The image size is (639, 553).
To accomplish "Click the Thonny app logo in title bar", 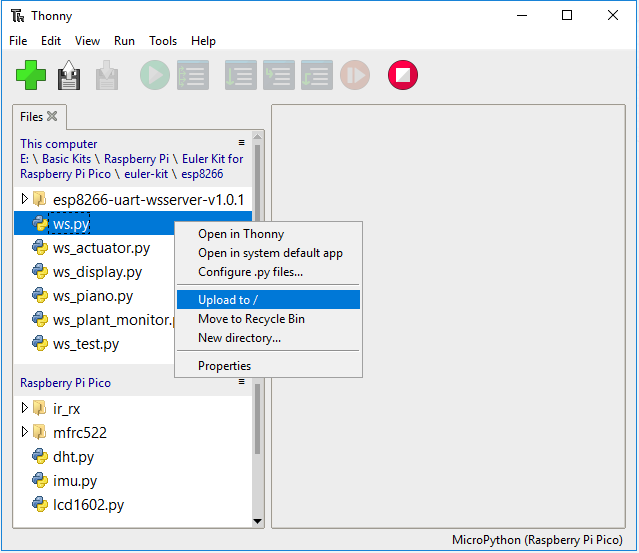I will point(18,16).
